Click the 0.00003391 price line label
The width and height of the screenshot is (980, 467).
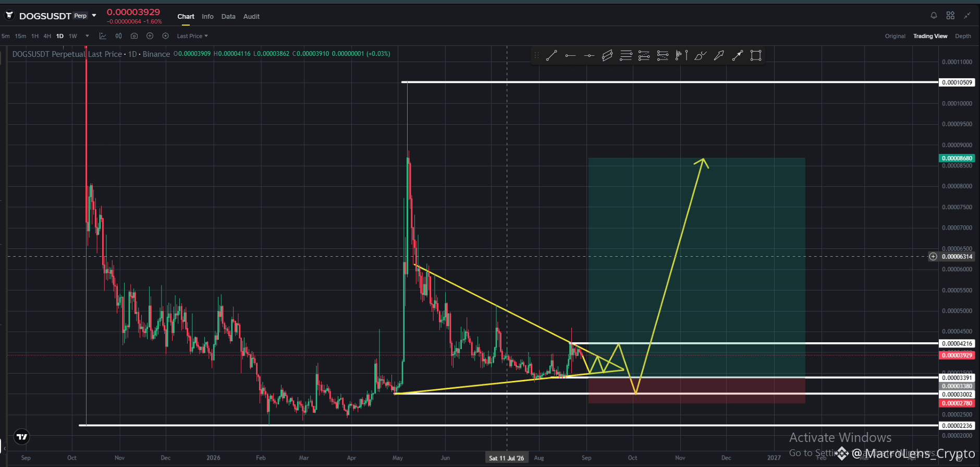click(x=957, y=378)
